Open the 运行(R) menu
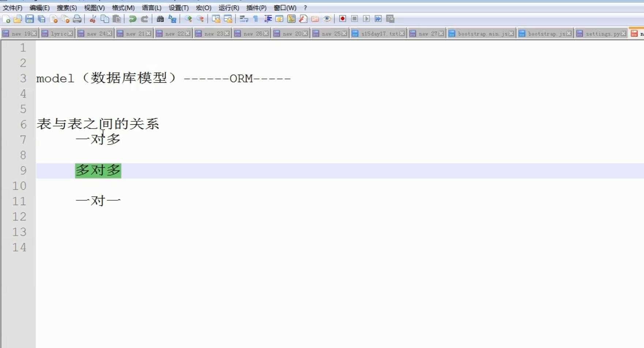Image resolution: width=644 pixels, height=348 pixels. point(229,8)
